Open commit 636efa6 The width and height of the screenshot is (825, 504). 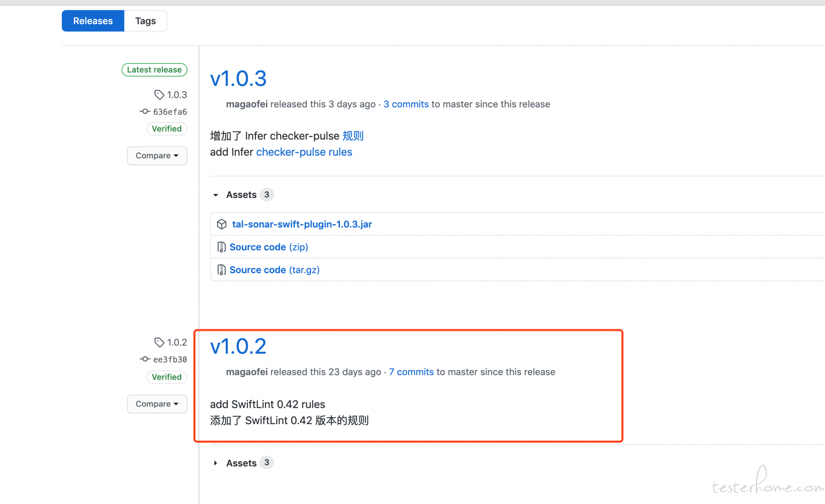coord(170,112)
